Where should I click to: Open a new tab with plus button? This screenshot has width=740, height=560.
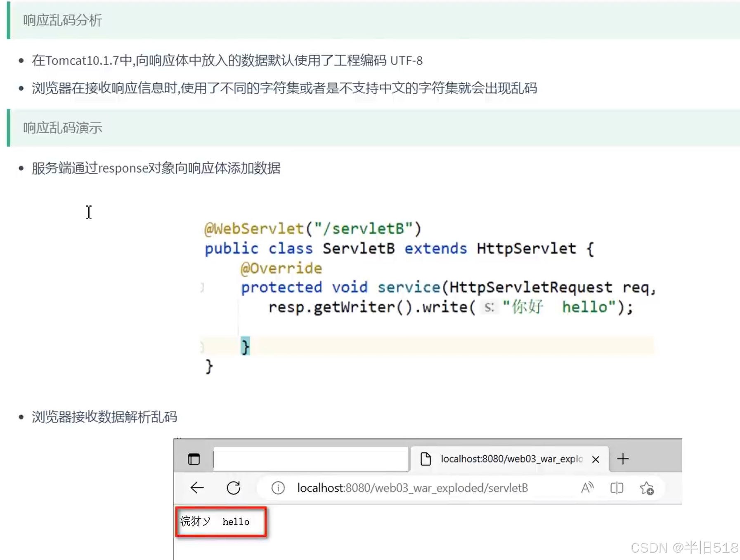623,459
